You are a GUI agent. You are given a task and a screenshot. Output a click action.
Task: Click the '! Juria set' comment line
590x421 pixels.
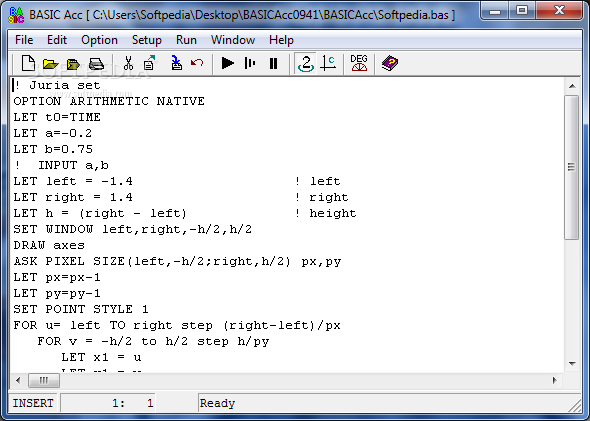57,85
